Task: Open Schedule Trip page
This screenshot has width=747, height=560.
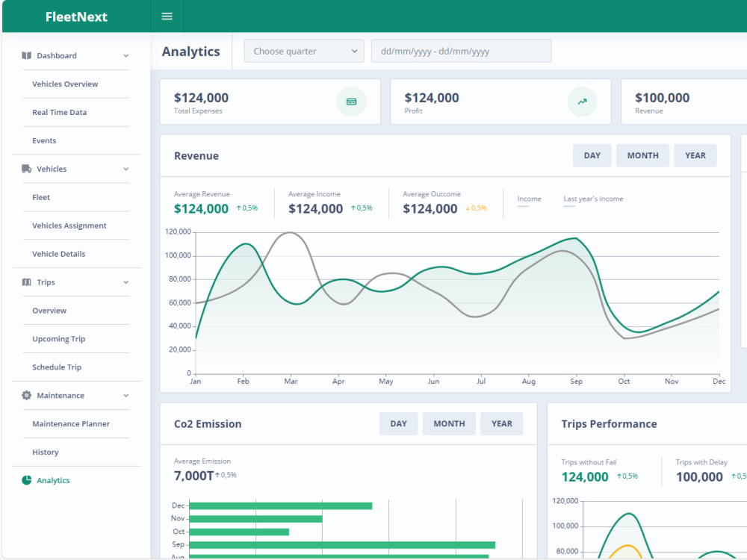Action: pyautogui.click(x=57, y=367)
